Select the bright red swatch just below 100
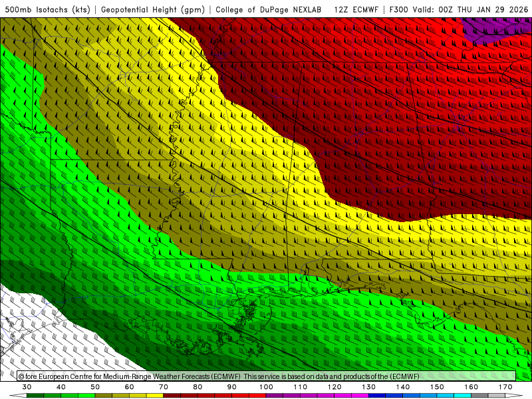 tap(257, 396)
